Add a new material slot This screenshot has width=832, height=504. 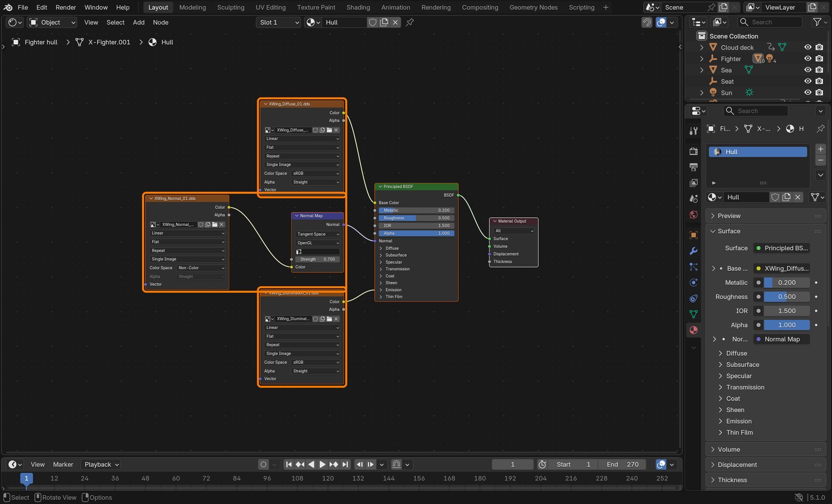pyautogui.click(x=821, y=149)
